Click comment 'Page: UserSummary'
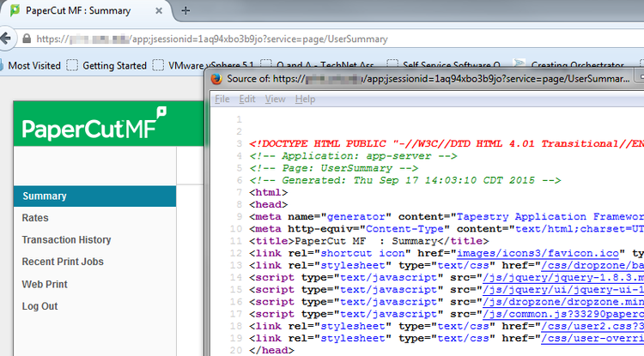This screenshot has width=644, height=356. pos(333,168)
